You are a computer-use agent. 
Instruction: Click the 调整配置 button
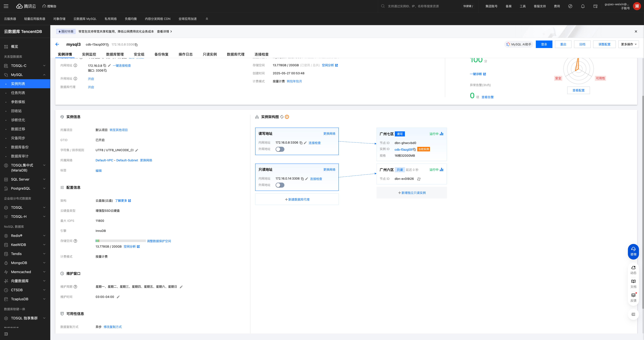[x=605, y=44]
